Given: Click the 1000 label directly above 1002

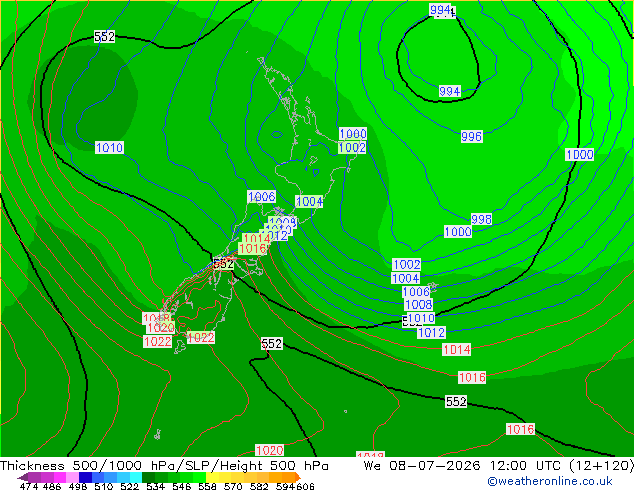Looking at the screenshot, I should click(x=353, y=133).
